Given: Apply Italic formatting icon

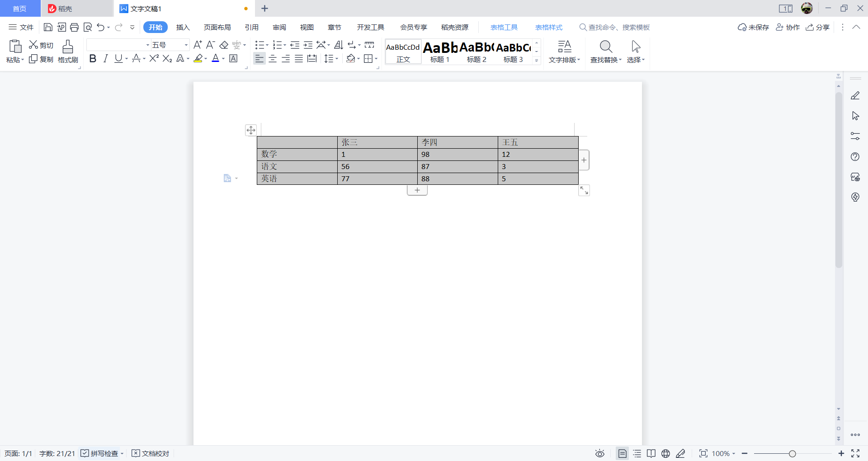Looking at the screenshot, I should pos(105,59).
